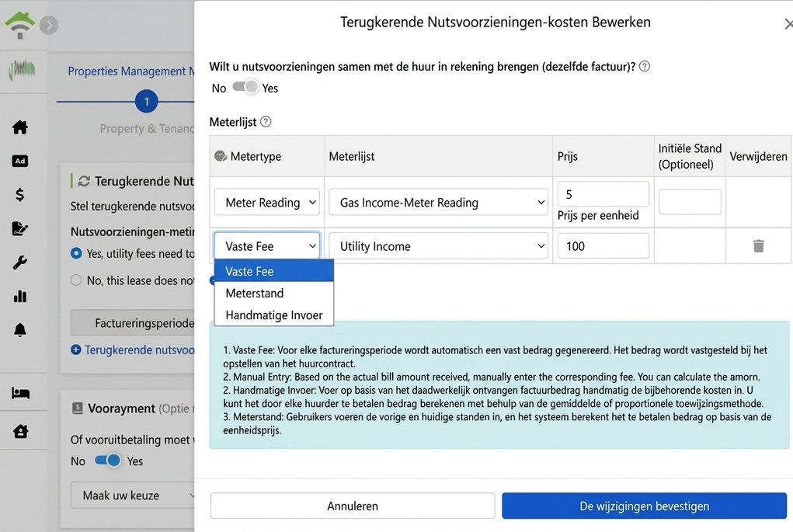Open the Ad listings sidebar icon
The height and width of the screenshot is (532, 793).
coord(20,161)
